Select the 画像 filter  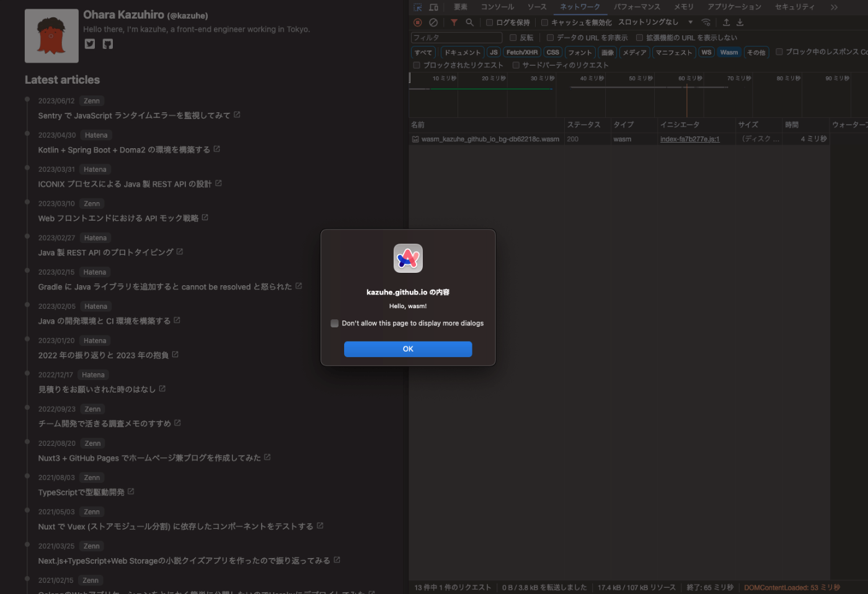tap(608, 53)
